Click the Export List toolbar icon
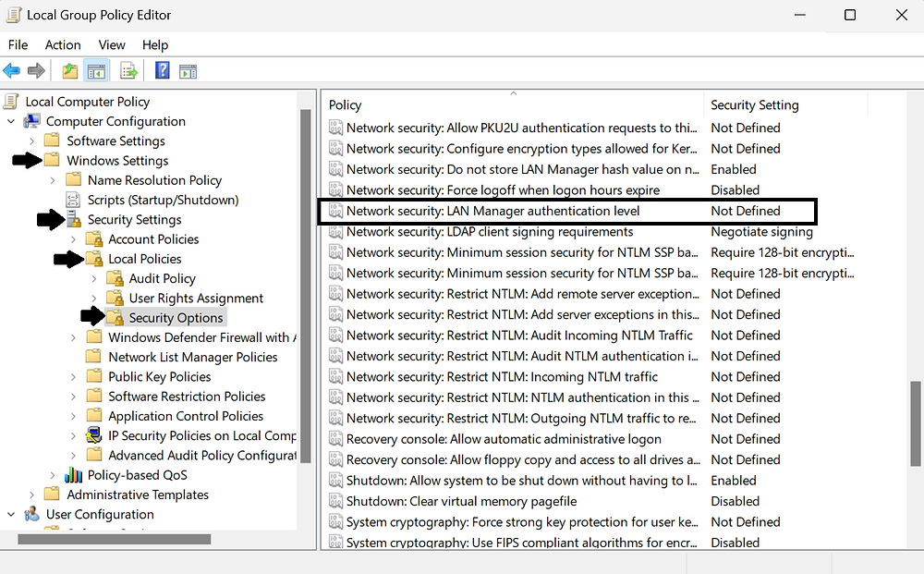Image resolution: width=924 pixels, height=574 pixels. (x=128, y=70)
